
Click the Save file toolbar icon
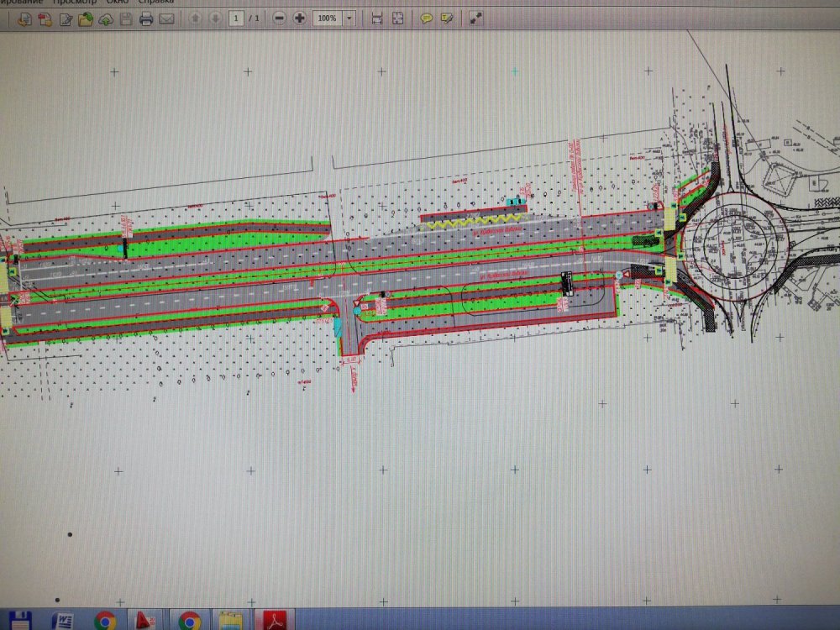pos(126,18)
